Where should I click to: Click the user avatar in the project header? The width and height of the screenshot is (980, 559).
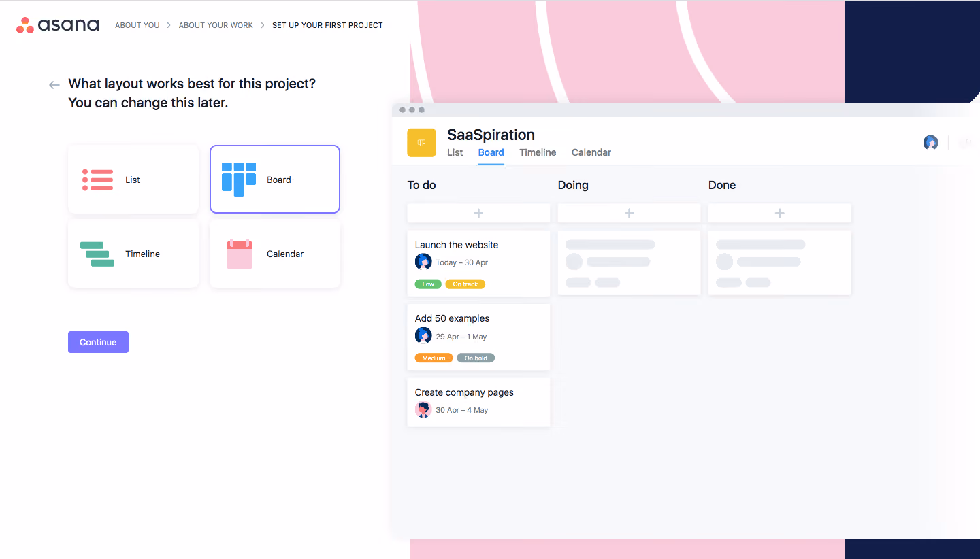pos(931,142)
